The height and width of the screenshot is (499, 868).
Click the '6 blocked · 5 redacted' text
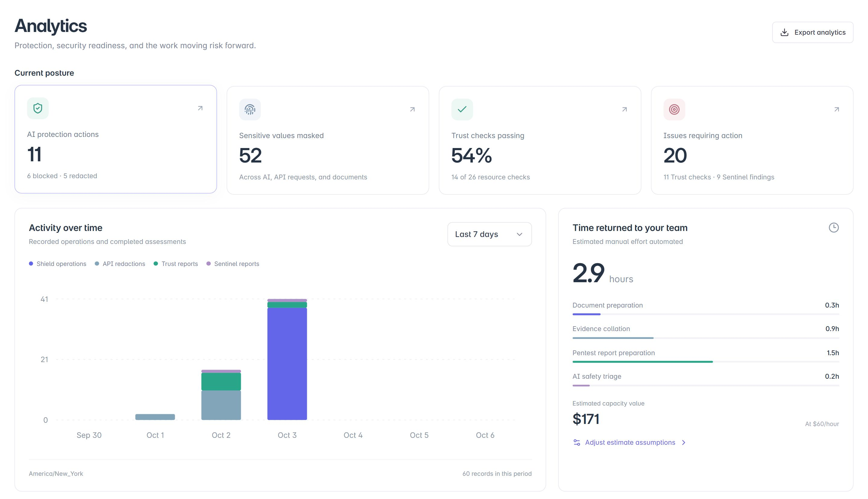(x=62, y=176)
